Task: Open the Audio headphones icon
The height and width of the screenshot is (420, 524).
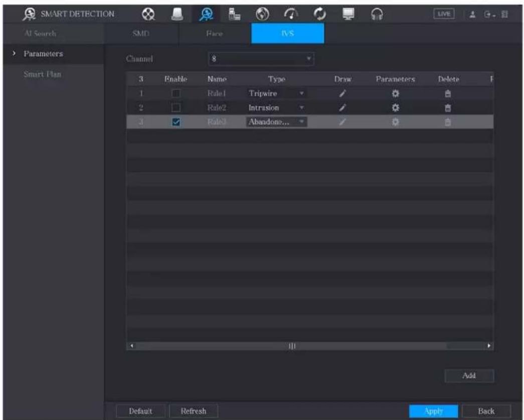Action: (377, 14)
